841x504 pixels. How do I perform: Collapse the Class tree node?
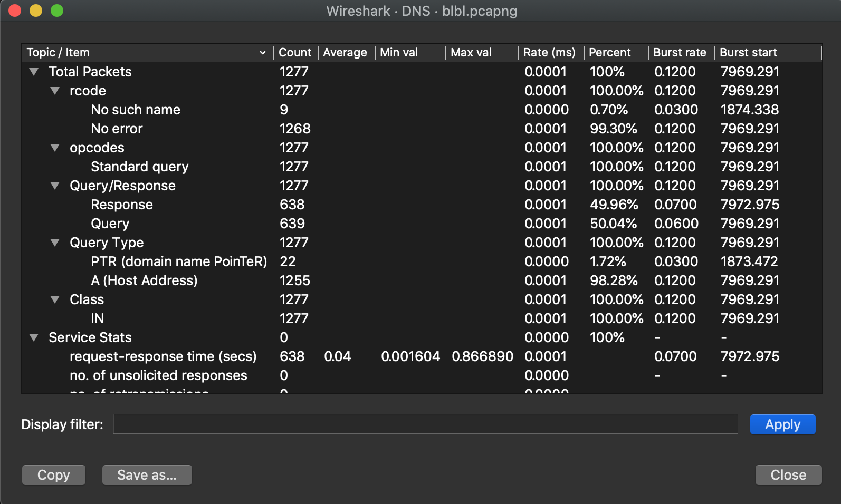click(x=55, y=299)
